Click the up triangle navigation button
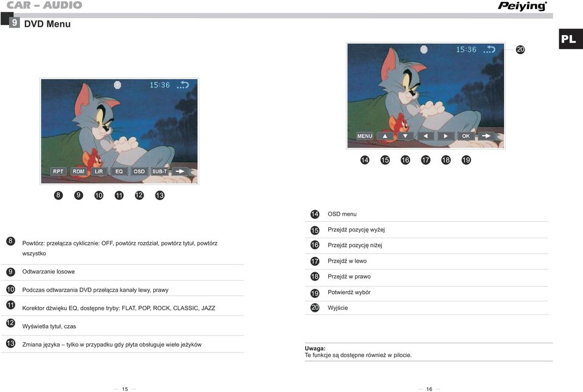This screenshot has width=583, height=392. click(385, 136)
